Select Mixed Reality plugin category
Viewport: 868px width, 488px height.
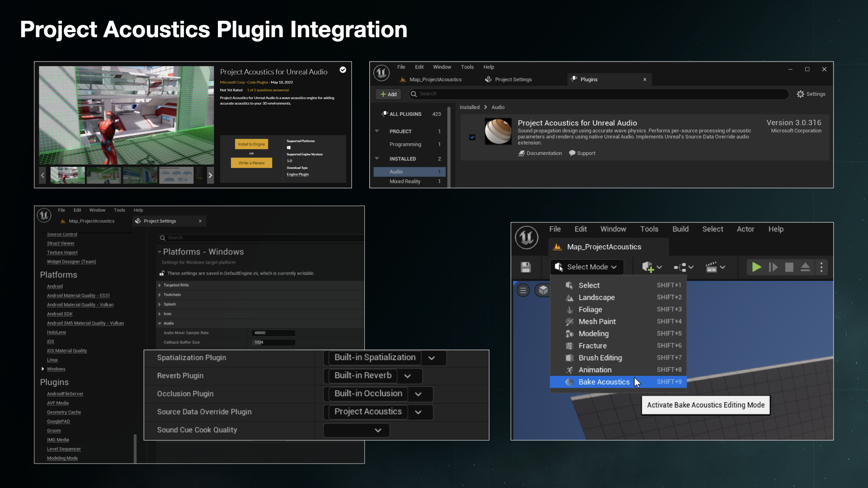point(410,182)
